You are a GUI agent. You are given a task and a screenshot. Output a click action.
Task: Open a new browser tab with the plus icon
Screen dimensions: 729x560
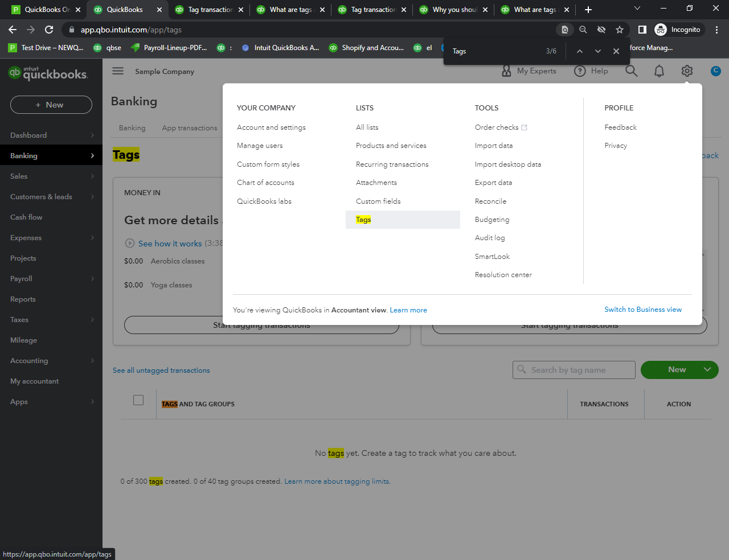(588, 10)
